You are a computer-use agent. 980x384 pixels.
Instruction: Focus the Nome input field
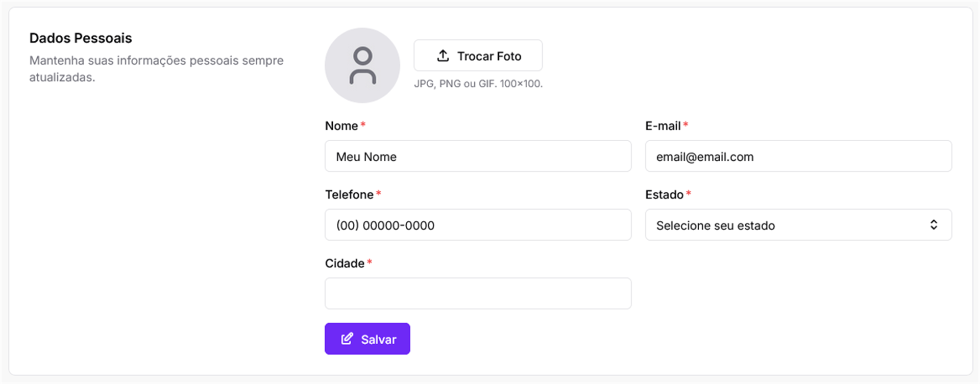point(478,156)
